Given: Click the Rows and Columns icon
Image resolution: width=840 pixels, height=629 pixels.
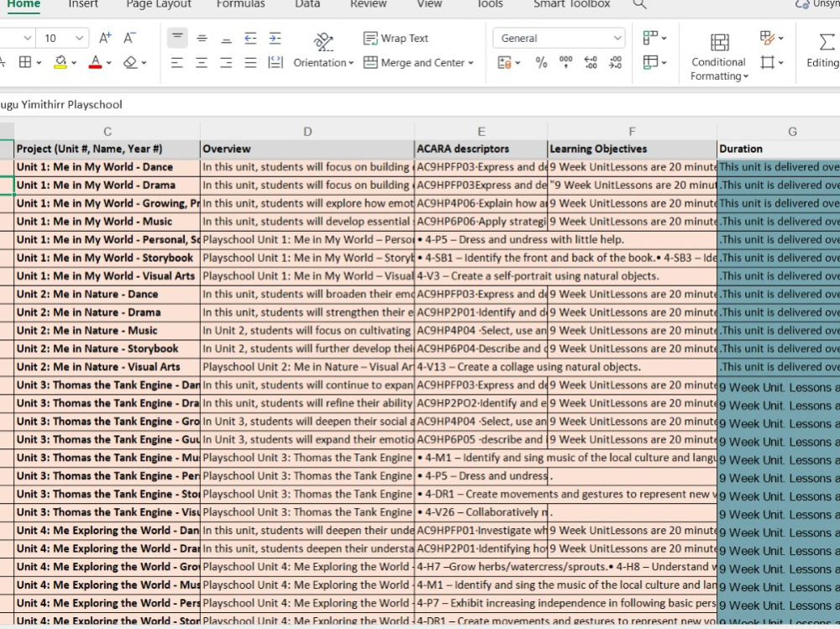Looking at the screenshot, I should pyautogui.click(x=650, y=38).
